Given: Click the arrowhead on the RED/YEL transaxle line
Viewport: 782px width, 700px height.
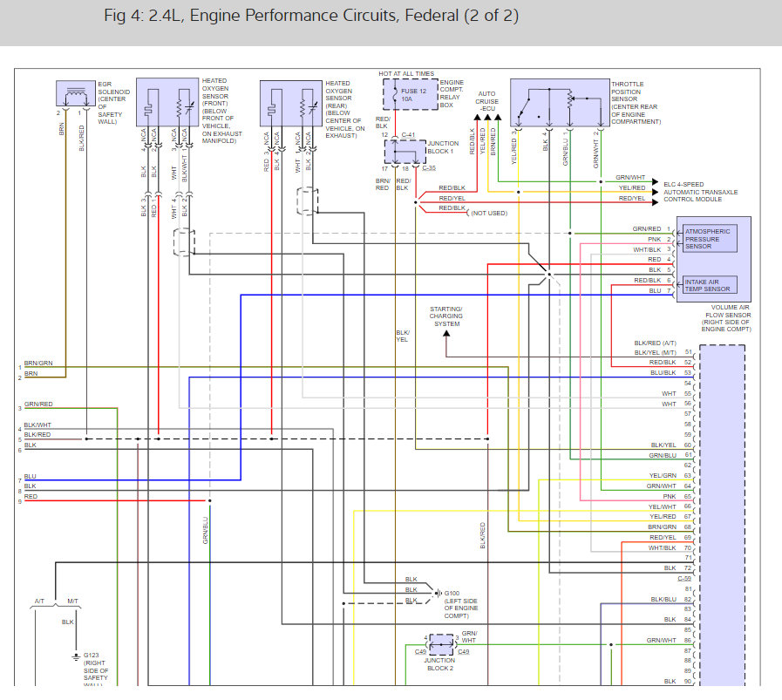Looking at the screenshot, I should [x=656, y=202].
